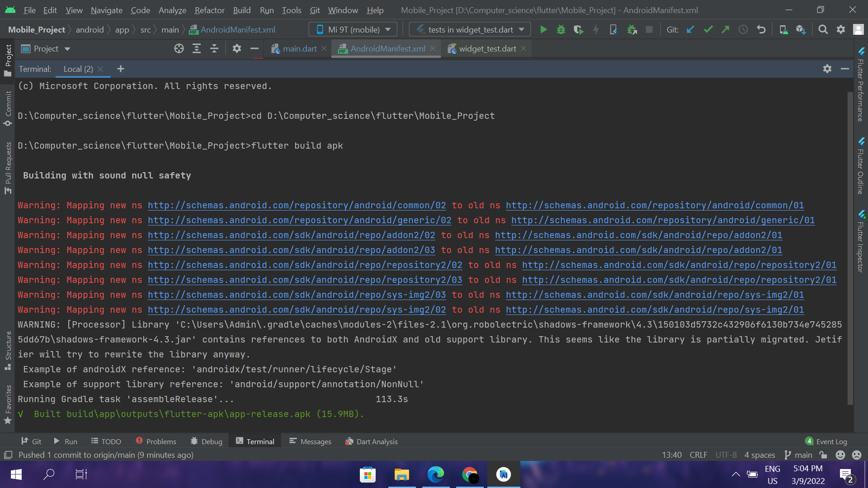Open Search Everywhere magnifier icon
Viewport: 868px width, 488px height.
823,30
